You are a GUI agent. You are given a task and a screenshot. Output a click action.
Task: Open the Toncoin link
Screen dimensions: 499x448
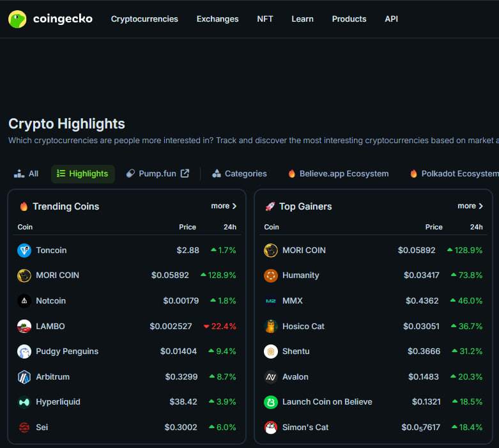coord(51,251)
